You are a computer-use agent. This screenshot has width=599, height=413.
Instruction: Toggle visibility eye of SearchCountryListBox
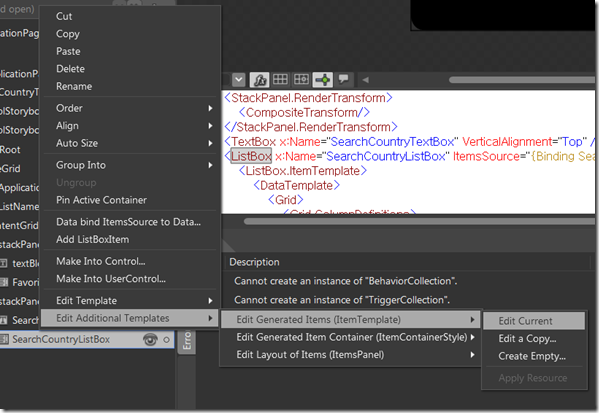[150, 339]
